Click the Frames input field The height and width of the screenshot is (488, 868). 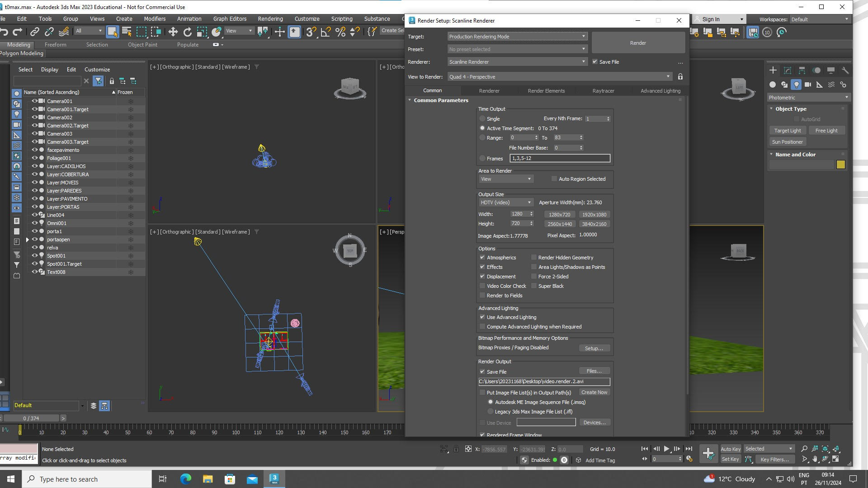point(560,159)
